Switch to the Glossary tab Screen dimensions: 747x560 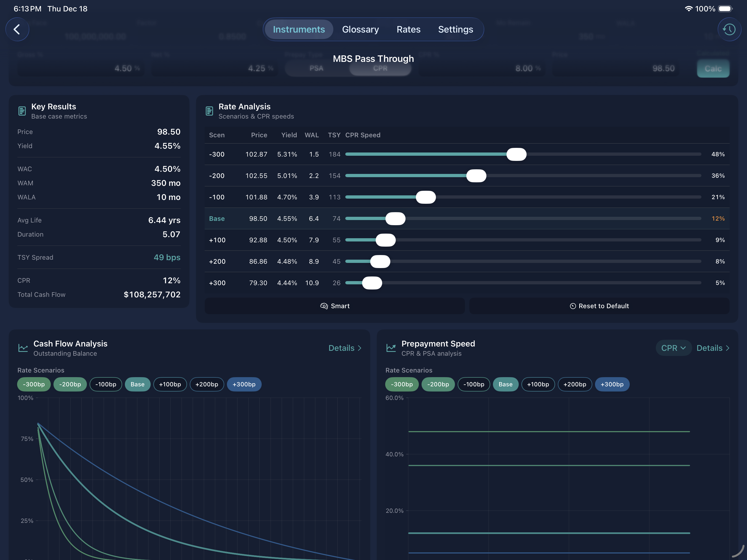point(360,29)
